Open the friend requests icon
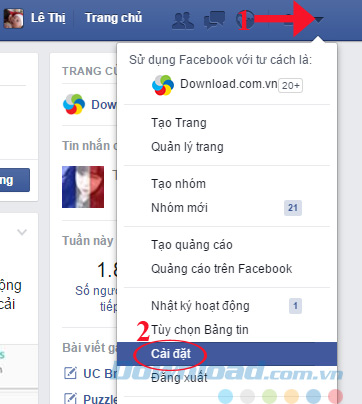 pyautogui.click(x=183, y=21)
